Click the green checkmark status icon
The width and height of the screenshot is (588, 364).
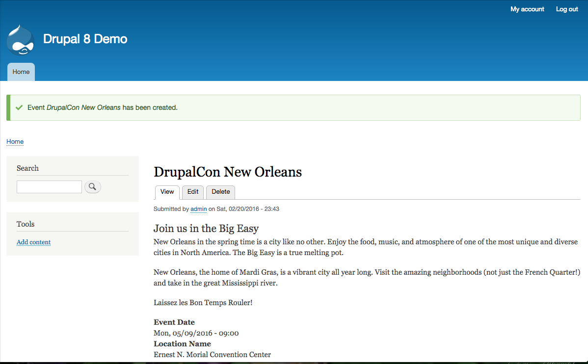pyautogui.click(x=19, y=107)
